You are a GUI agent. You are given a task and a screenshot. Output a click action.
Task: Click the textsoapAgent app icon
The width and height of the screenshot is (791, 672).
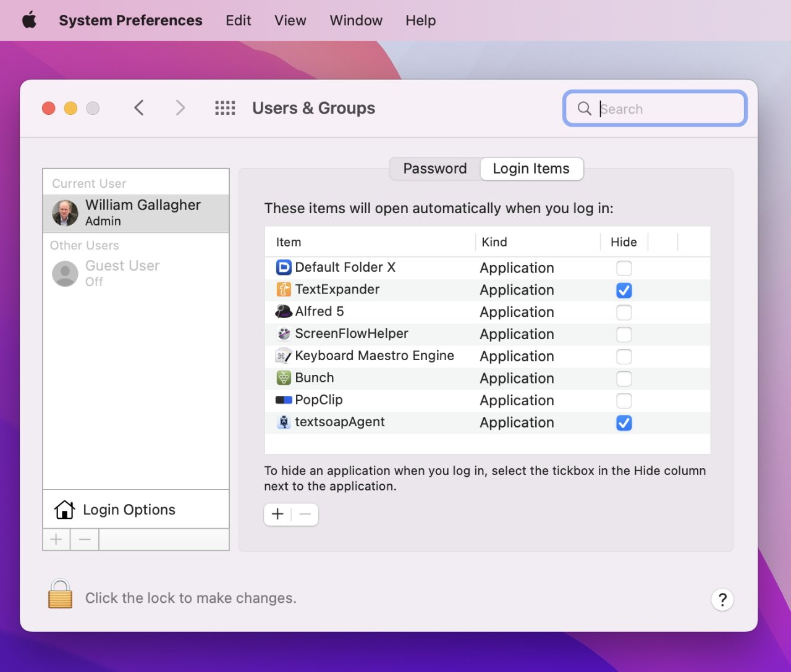click(x=283, y=422)
